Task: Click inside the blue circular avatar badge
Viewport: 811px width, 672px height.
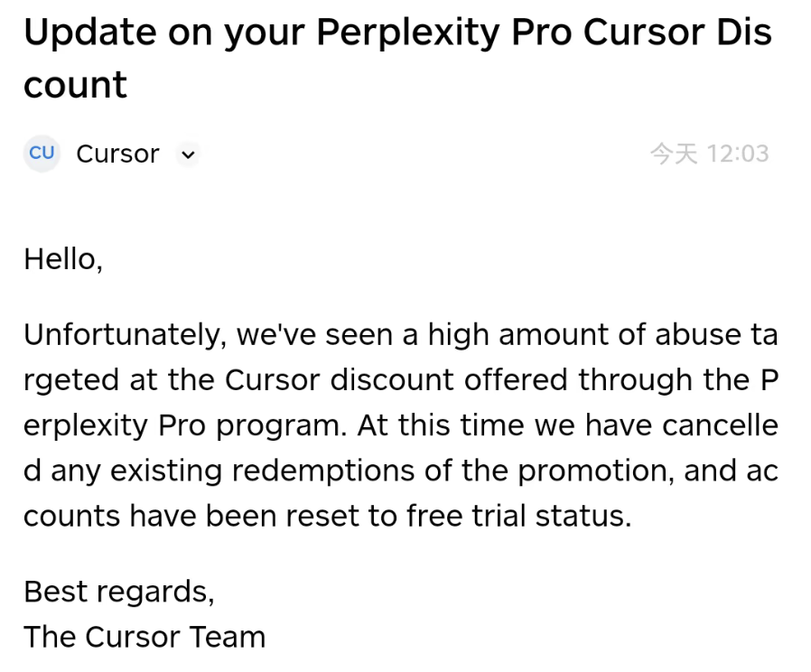Action: click(x=42, y=154)
